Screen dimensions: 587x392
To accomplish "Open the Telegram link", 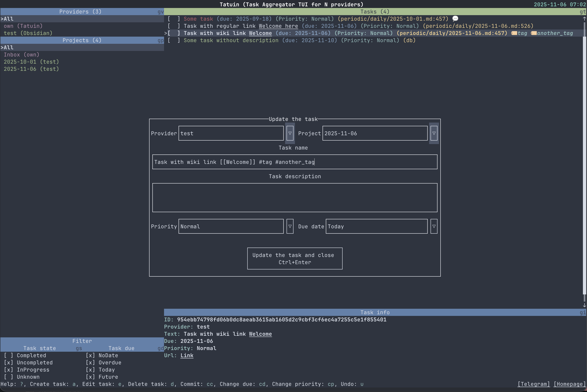I will pos(534,384).
